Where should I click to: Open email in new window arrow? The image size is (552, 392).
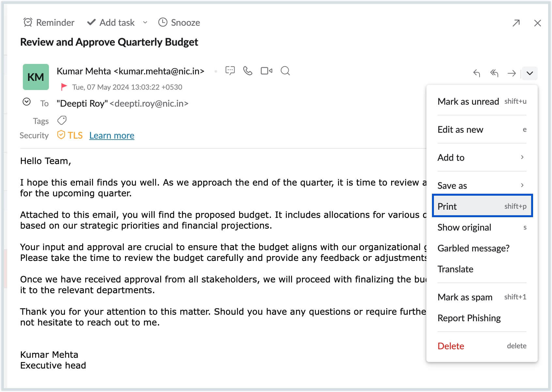tap(516, 23)
